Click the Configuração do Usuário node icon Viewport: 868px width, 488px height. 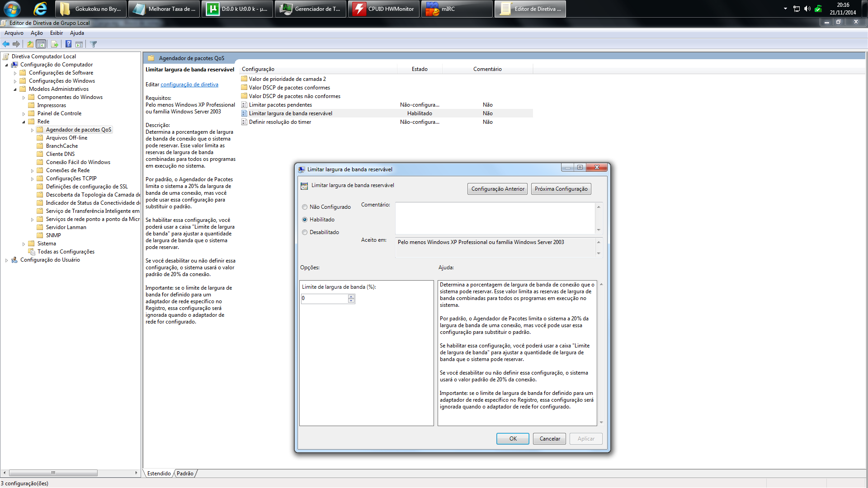[14, 260]
